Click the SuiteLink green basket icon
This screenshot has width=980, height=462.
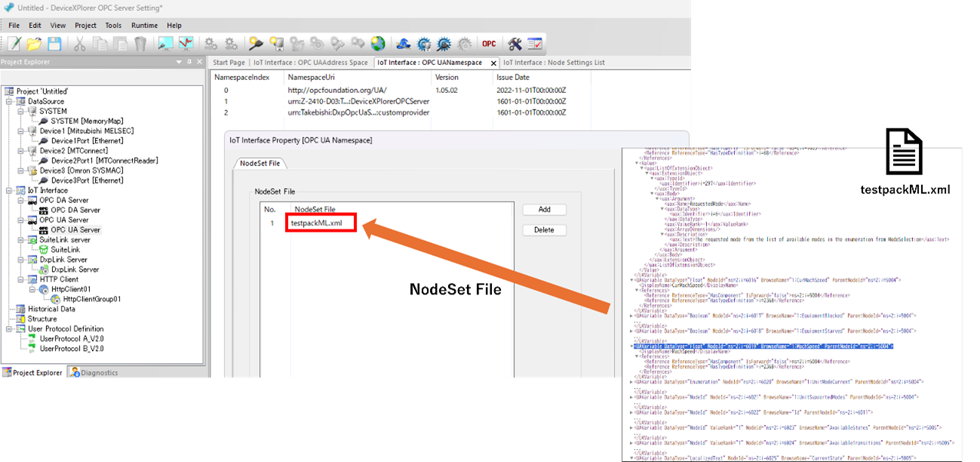point(44,250)
